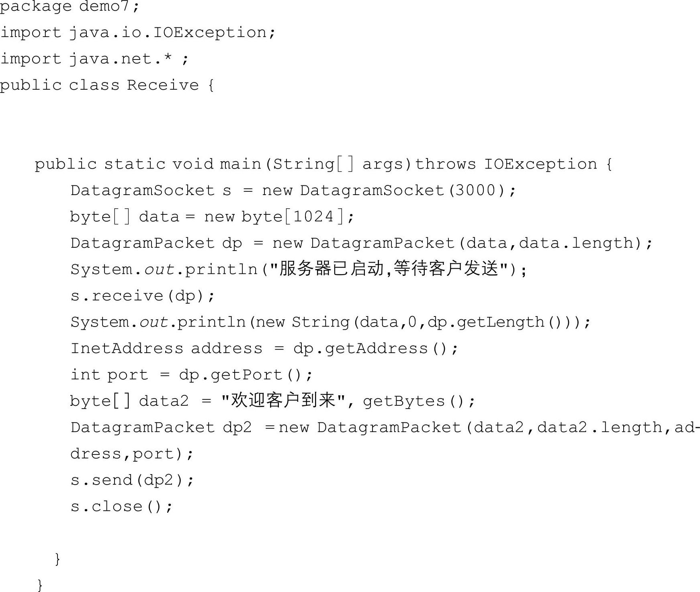Viewport: 700px width, 592px height.
Task: Click the main method's closing brace
Action: (57, 559)
